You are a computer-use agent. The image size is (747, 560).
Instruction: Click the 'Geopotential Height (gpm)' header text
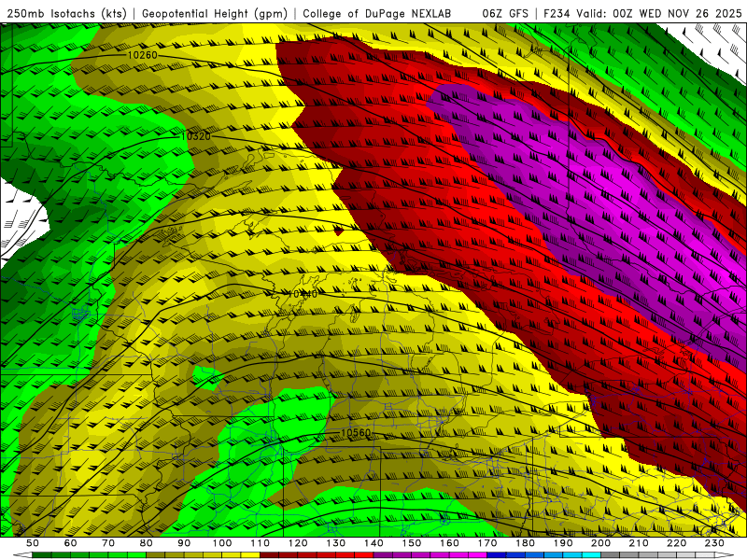215,14
